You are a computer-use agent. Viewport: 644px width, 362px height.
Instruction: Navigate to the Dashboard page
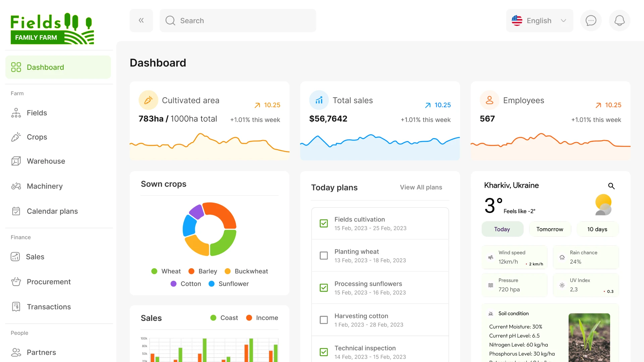coord(45,67)
